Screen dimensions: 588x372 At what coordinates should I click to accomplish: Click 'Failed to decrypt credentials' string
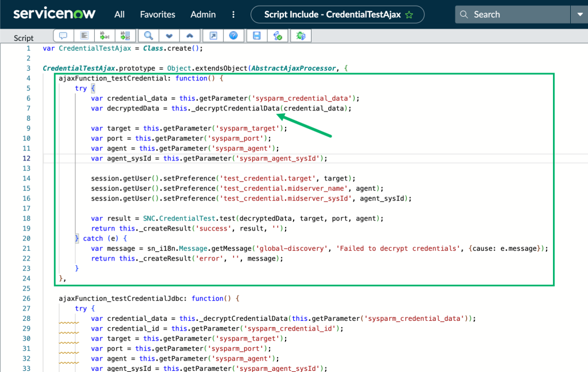click(x=398, y=248)
